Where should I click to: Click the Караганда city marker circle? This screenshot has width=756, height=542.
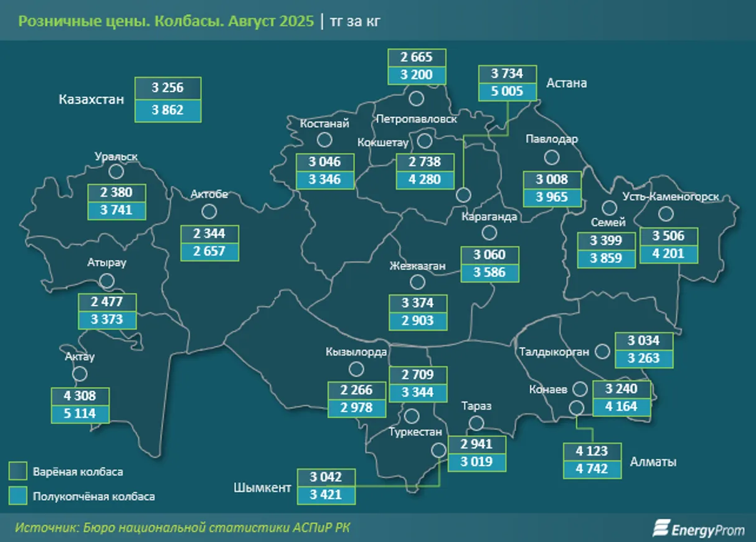(489, 233)
